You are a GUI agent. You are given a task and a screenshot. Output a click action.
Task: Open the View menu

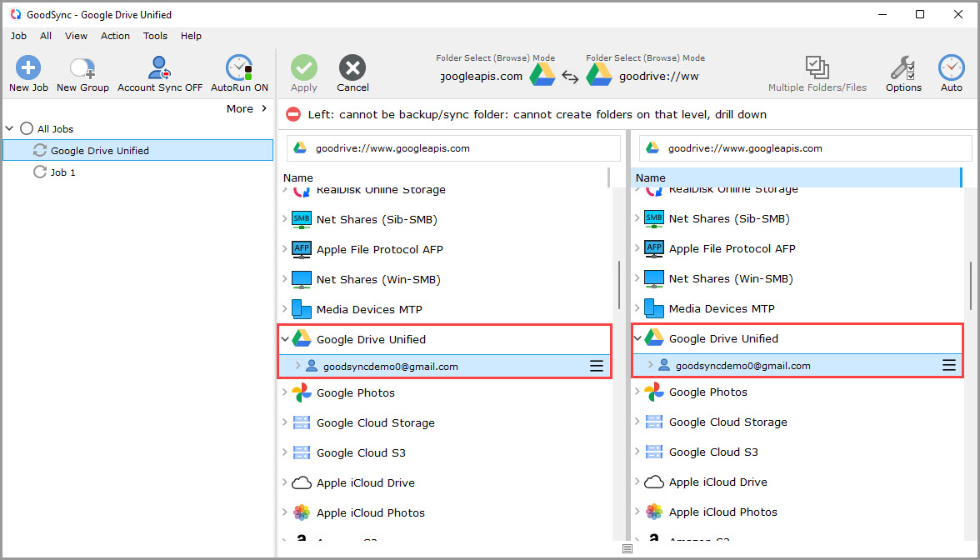(x=77, y=36)
